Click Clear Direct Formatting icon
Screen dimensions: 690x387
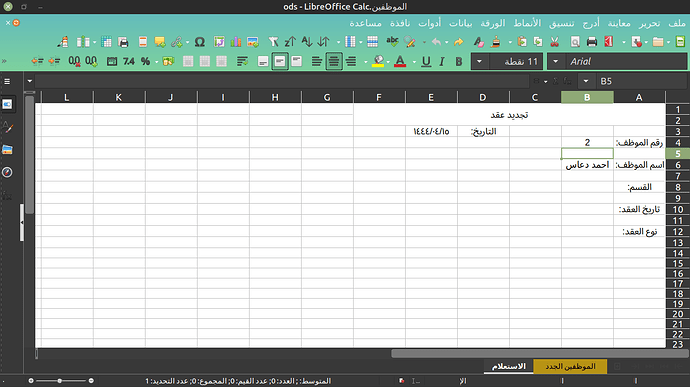click(x=478, y=42)
